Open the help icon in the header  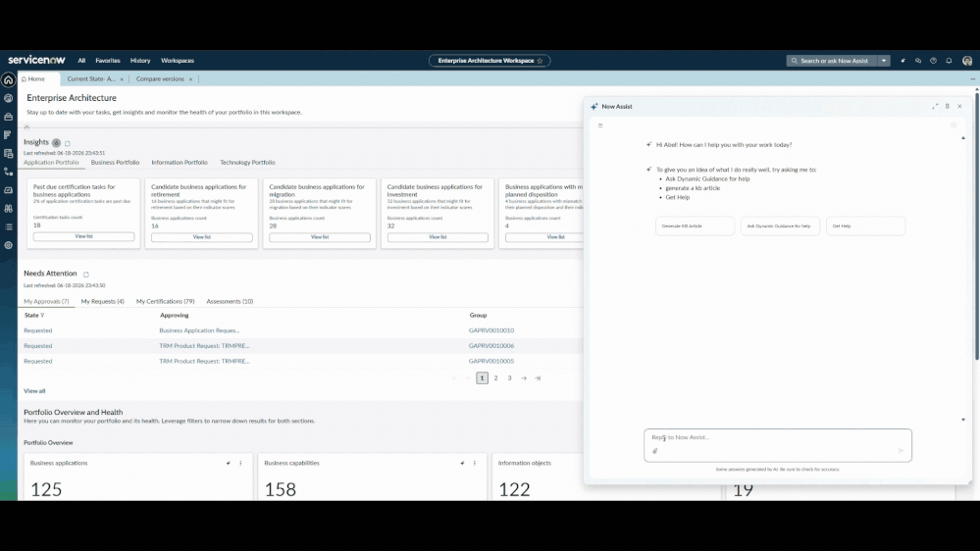click(933, 61)
